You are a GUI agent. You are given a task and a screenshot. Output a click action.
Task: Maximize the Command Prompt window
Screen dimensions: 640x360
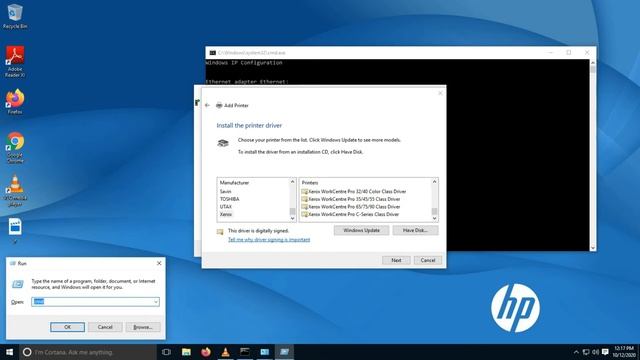(x=569, y=53)
